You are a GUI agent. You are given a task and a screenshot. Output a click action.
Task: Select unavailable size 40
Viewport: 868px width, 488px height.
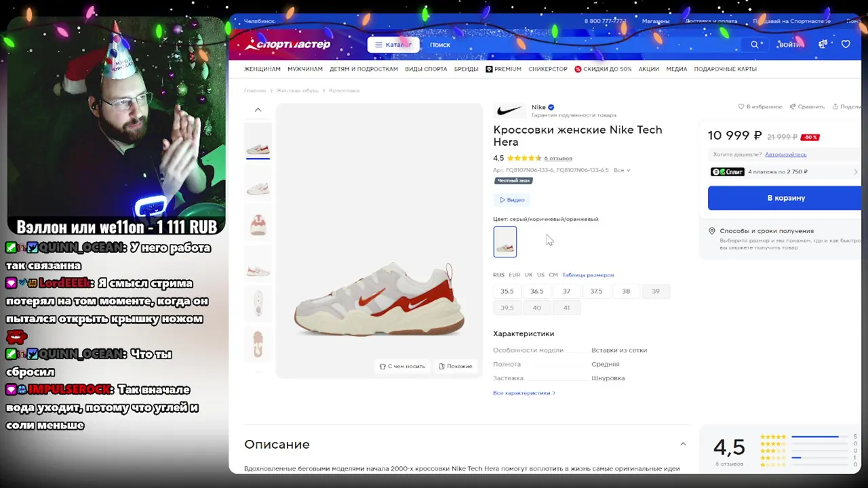[537, 308]
